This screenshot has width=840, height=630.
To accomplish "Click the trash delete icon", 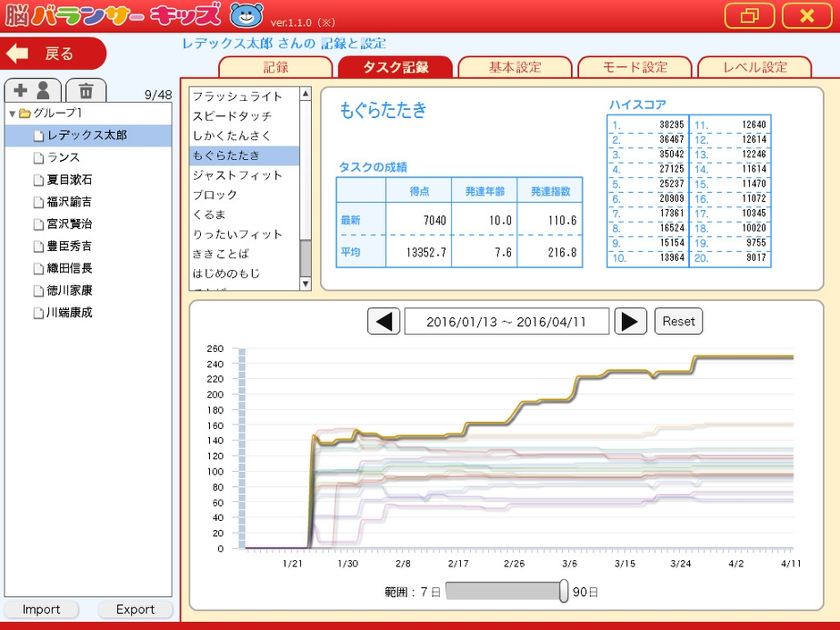I will coord(86,90).
